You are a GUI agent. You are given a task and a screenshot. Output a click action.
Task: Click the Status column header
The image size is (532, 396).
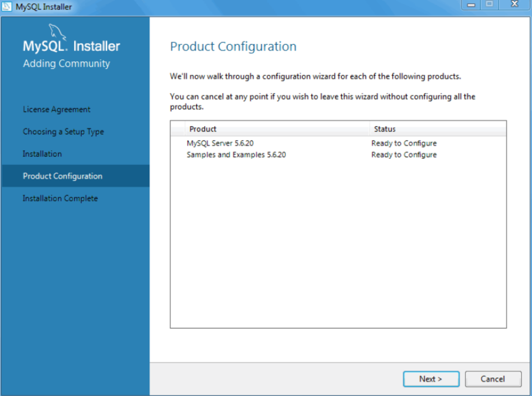tap(384, 129)
